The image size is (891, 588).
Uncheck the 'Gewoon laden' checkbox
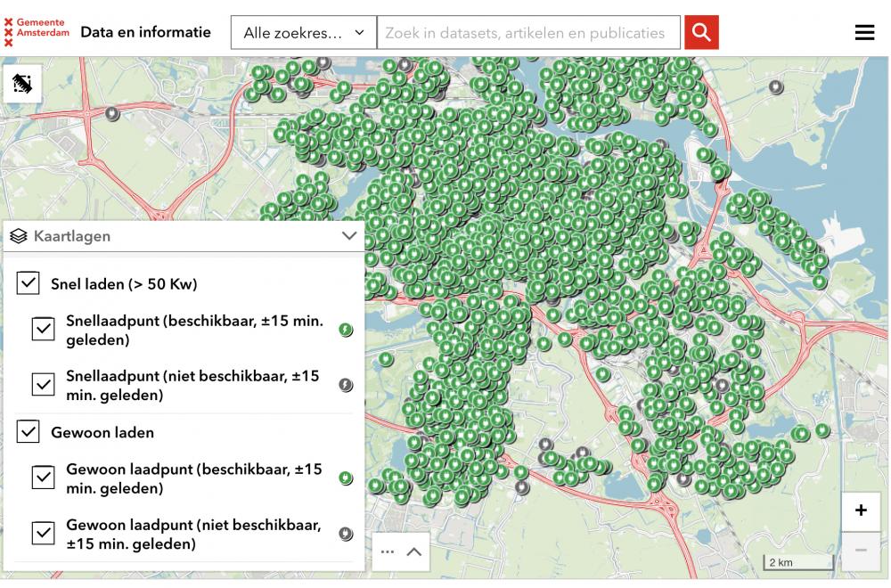tap(28, 432)
